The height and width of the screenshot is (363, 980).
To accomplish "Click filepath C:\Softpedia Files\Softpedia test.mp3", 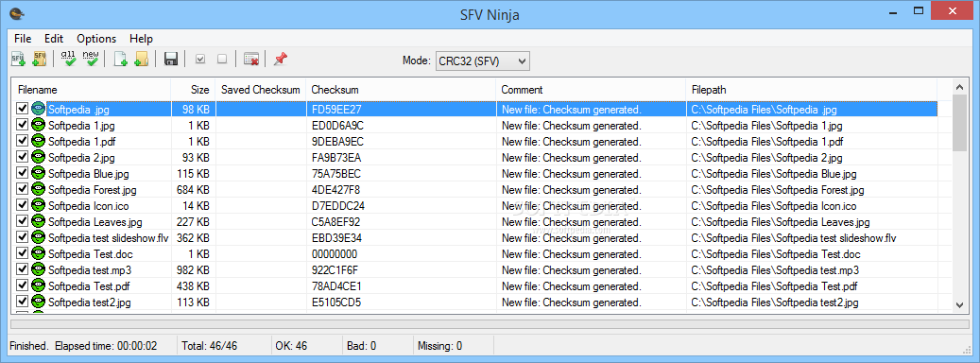I will pos(775,270).
